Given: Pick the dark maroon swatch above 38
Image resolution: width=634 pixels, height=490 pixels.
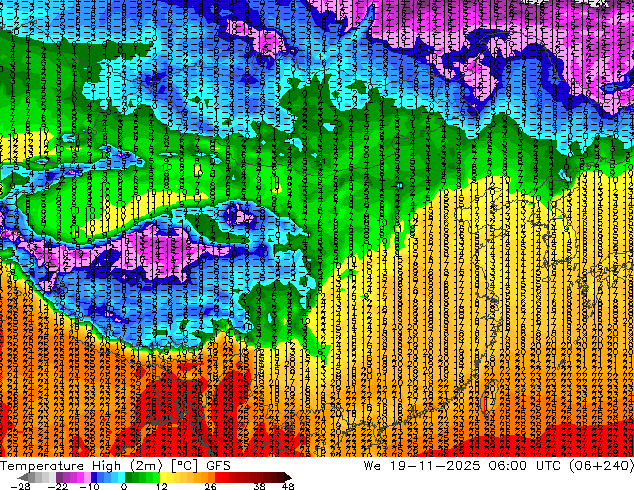Looking at the screenshot, I should [260, 477].
